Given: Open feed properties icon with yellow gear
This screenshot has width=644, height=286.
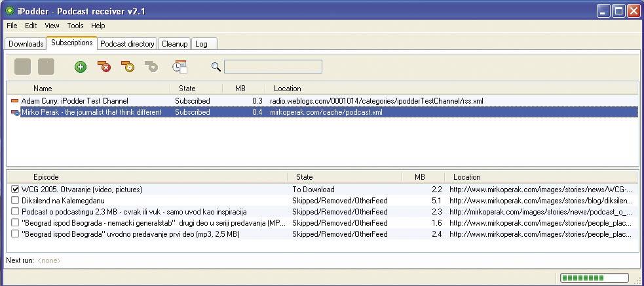Looking at the screenshot, I should pyautogui.click(x=128, y=67).
